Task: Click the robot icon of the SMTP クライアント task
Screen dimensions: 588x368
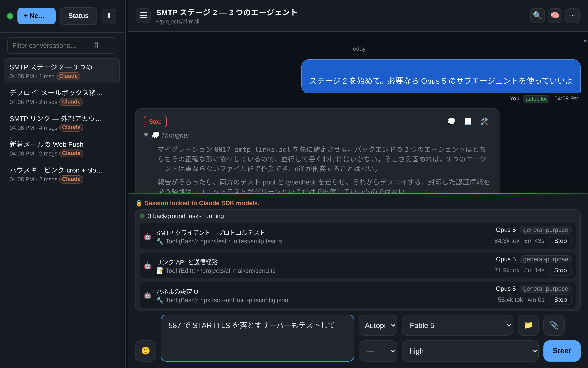Action: click(147, 236)
